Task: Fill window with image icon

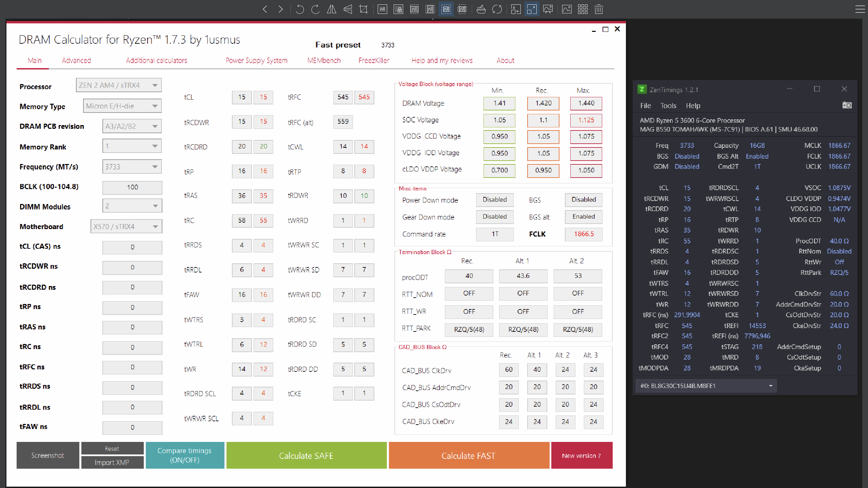Action: tap(462, 9)
